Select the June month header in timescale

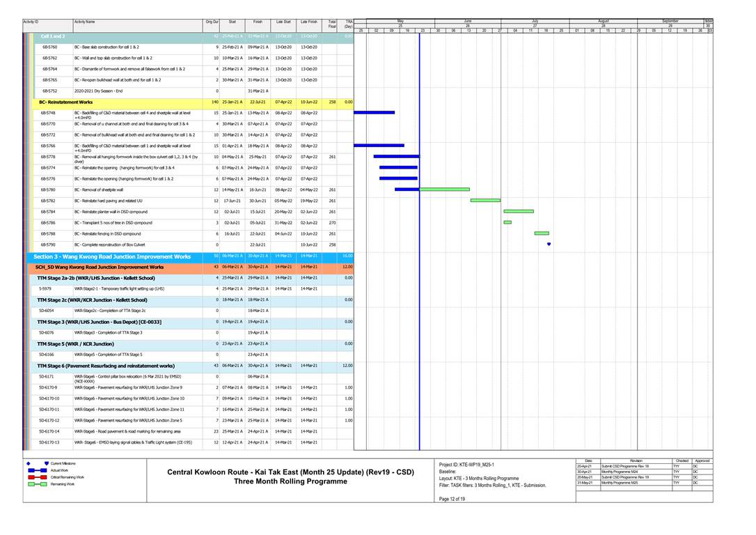[468, 22]
